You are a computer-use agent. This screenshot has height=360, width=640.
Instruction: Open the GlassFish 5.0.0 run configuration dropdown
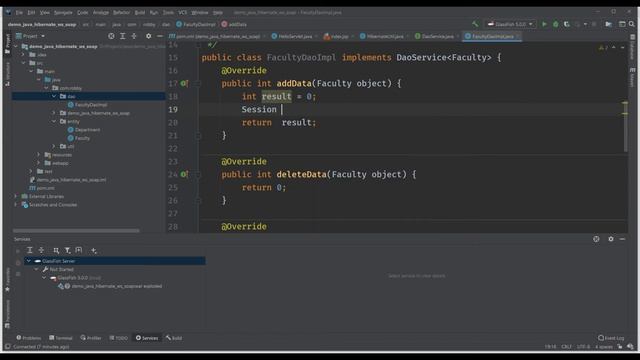(510, 24)
